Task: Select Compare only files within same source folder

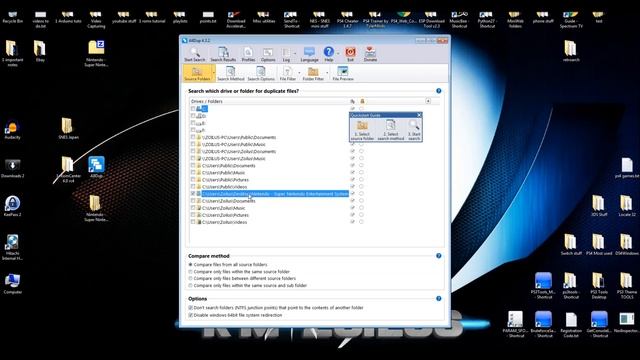Action: click(x=190, y=272)
